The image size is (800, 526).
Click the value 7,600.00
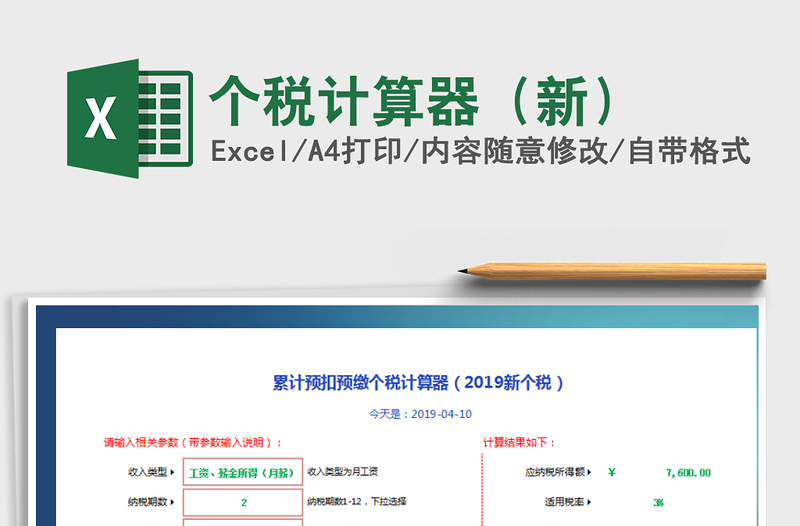click(x=688, y=473)
